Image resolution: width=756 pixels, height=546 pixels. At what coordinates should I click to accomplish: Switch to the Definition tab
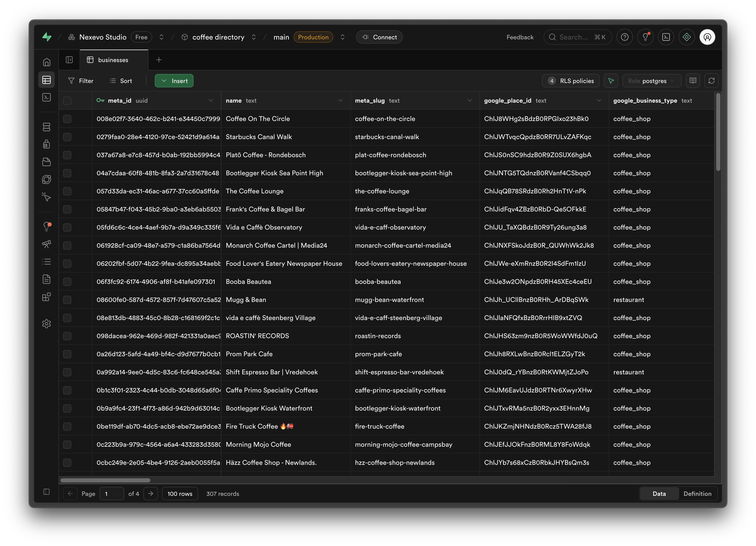[x=697, y=494]
